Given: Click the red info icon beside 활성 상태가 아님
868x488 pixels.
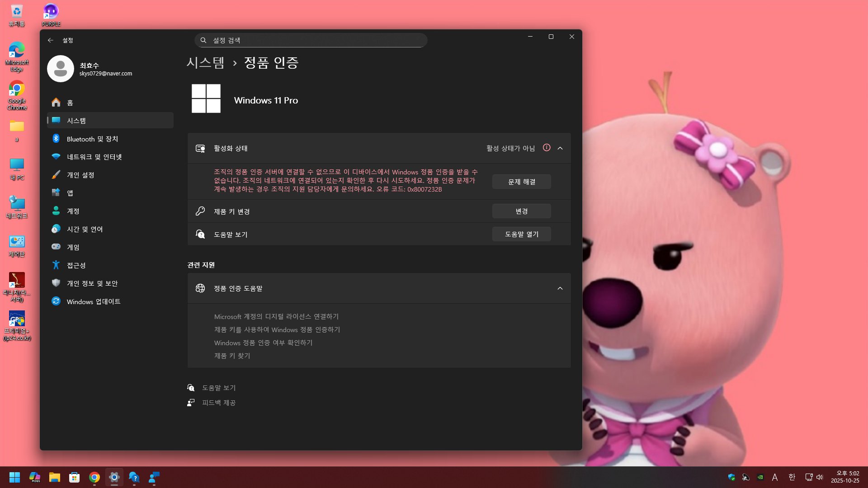Looking at the screenshot, I should pyautogui.click(x=547, y=148).
